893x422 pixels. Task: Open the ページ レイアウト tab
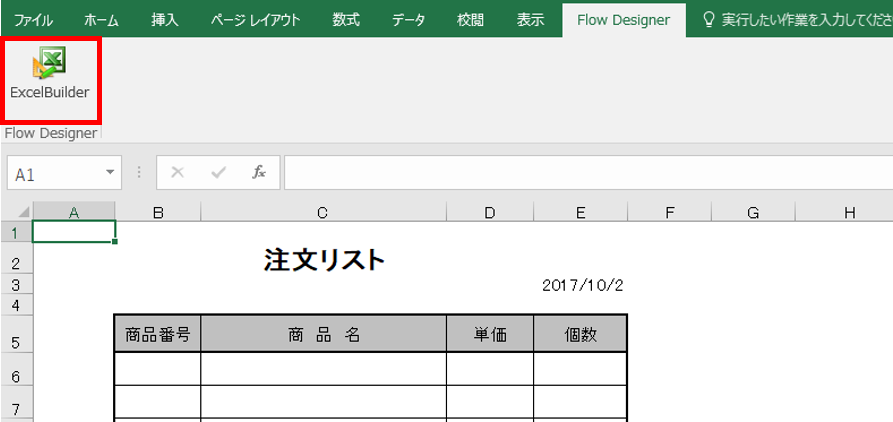point(255,21)
